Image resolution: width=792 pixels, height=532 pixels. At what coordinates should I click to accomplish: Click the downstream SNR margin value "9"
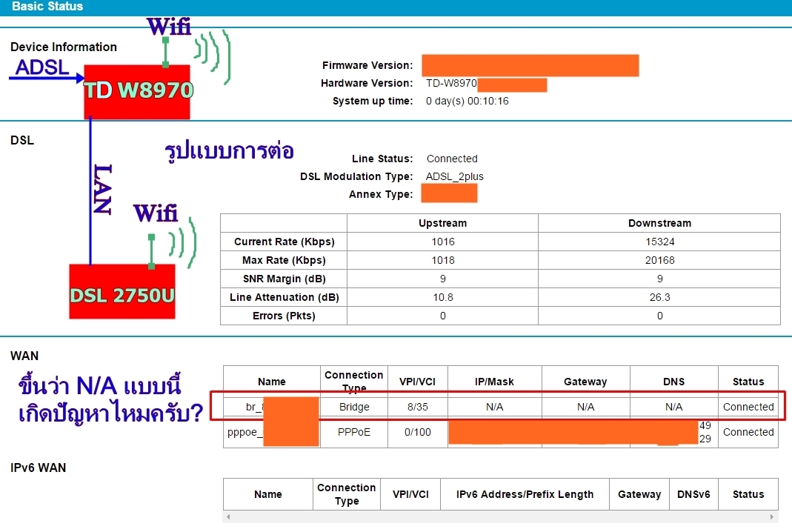pyautogui.click(x=659, y=279)
